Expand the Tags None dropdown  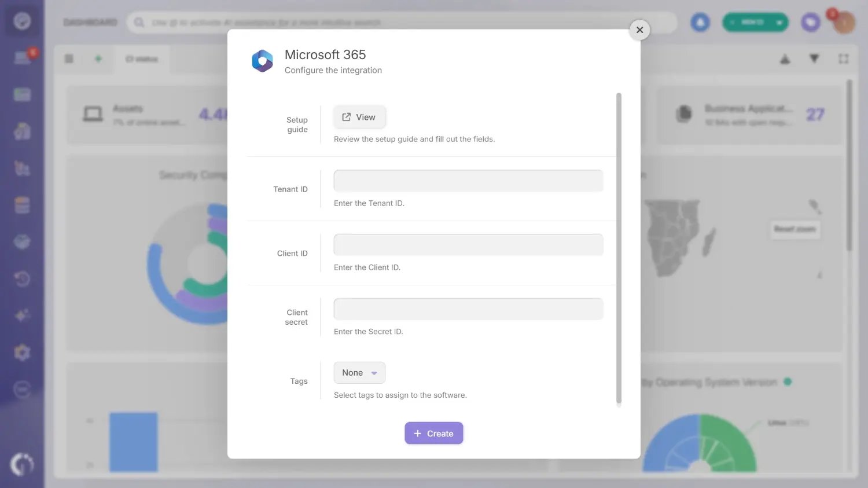click(x=359, y=373)
